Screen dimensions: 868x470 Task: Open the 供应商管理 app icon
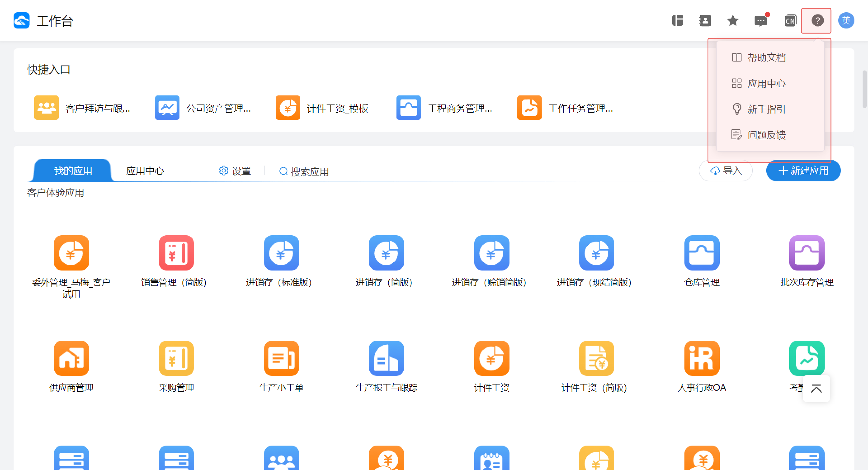pos(71,358)
